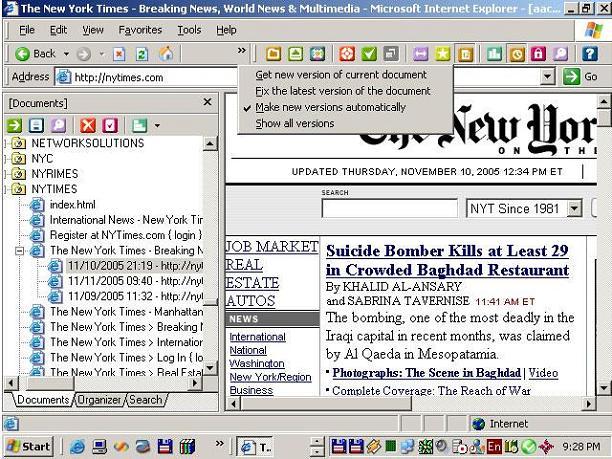Screen dimensions: 612x459
Task: Choose 'Fix the latest version of the document'
Action: tap(343, 91)
